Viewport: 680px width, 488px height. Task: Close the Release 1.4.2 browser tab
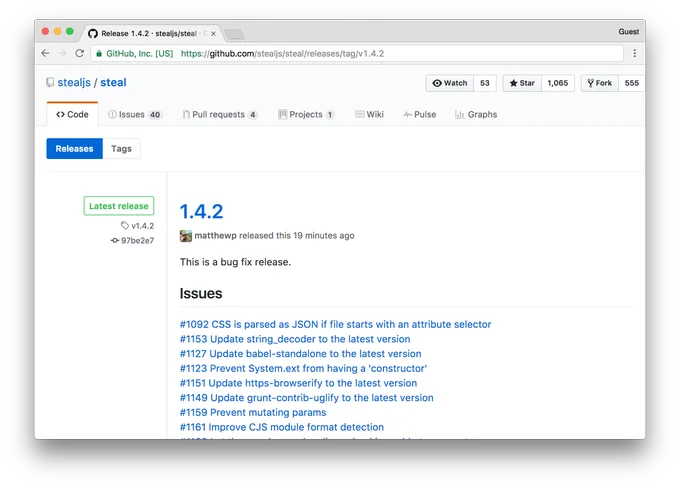[213, 33]
